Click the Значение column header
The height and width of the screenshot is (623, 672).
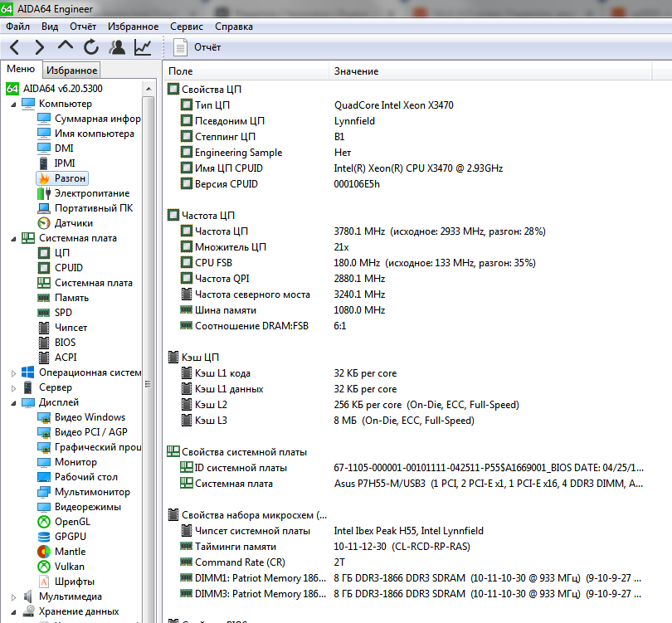[x=490, y=71]
